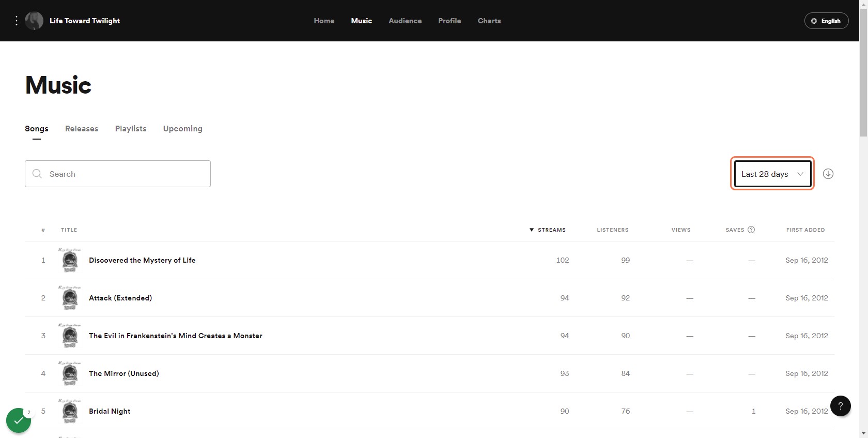
Task: Open the Charts nav item
Action: [x=489, y=21]
